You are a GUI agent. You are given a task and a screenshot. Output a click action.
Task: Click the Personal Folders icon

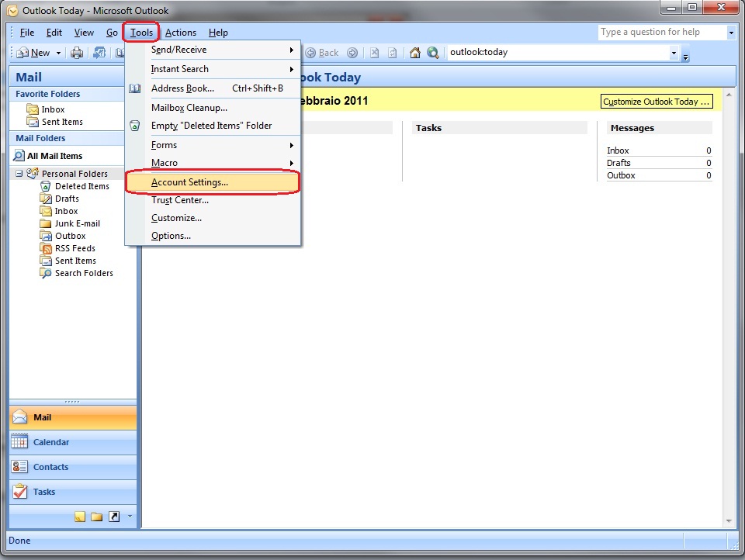click(x=33, y=174)
